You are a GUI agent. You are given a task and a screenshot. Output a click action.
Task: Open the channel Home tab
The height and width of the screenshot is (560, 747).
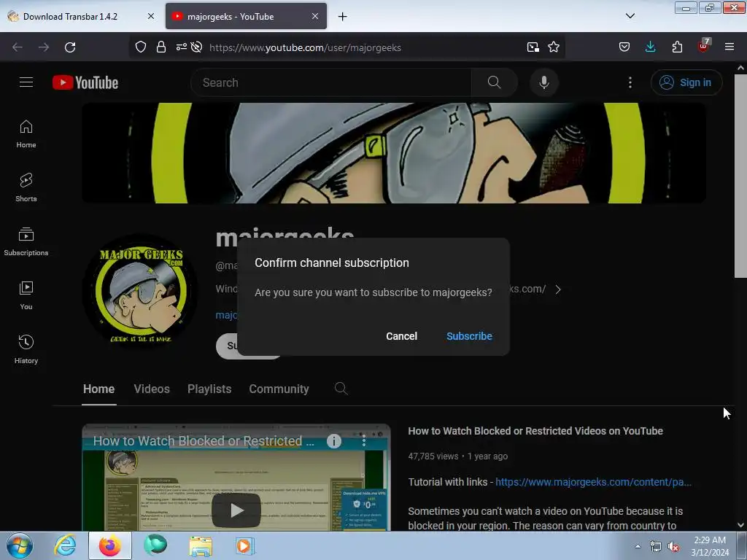(98, 389)
